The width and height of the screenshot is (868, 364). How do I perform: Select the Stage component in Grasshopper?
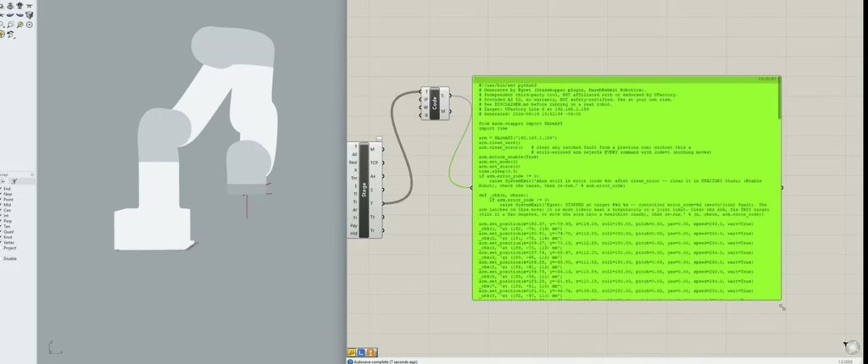tap(364, 190)
